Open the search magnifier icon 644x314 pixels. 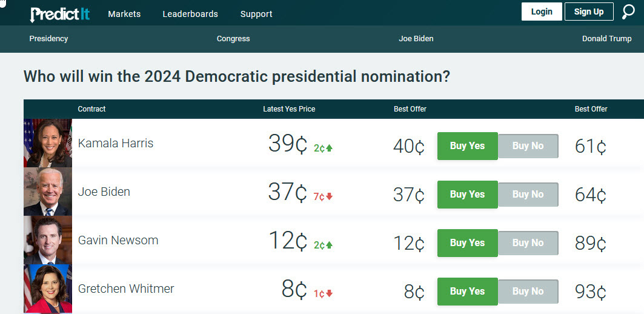628,12
